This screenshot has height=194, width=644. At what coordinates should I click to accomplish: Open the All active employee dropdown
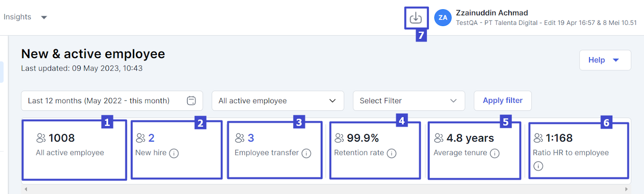pyautogui.click(x=278, y=101)
